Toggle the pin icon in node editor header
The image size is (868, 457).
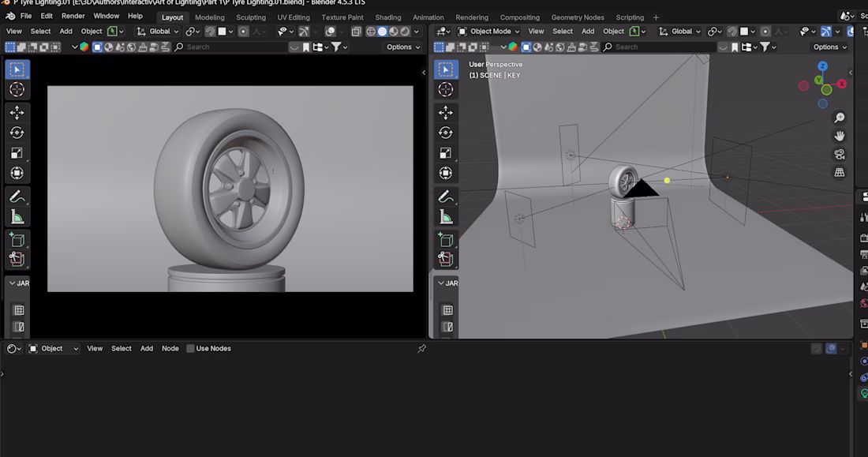click(x=421, y=348)
